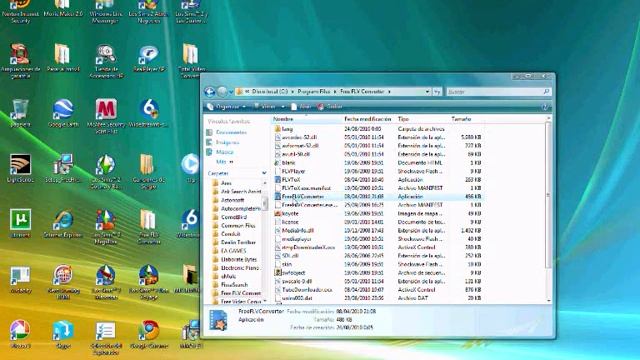Viewport: 640px width, 360px height.
Task: Expand the Vistas dropdown arrow
Action: [x=282, y=107]
